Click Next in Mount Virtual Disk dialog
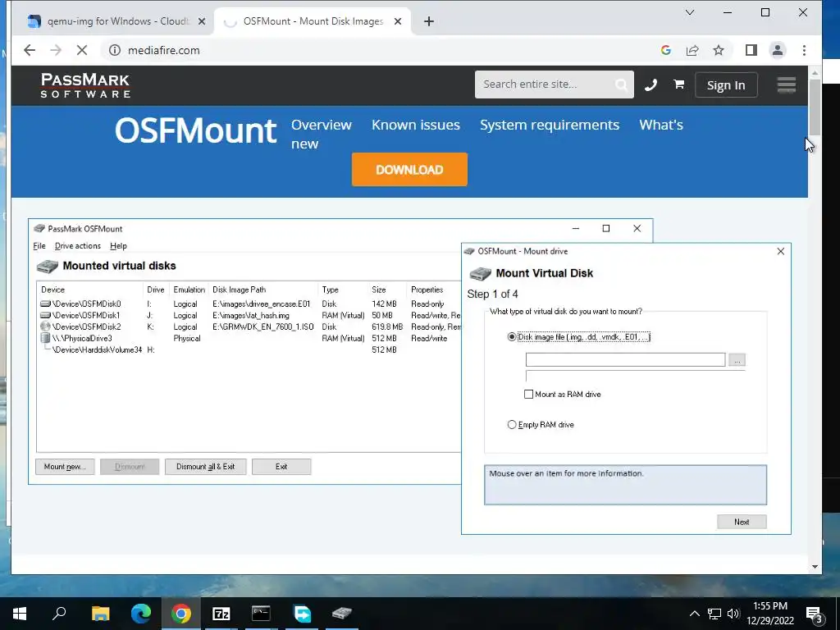This screenshot has width=840, height=630. [x=742, y=522]
